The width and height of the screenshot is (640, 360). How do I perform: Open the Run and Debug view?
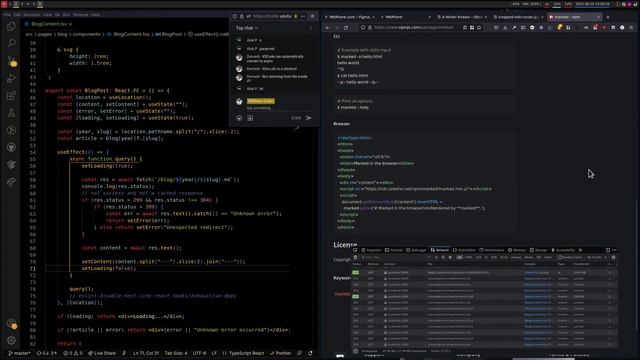[11, 78]
